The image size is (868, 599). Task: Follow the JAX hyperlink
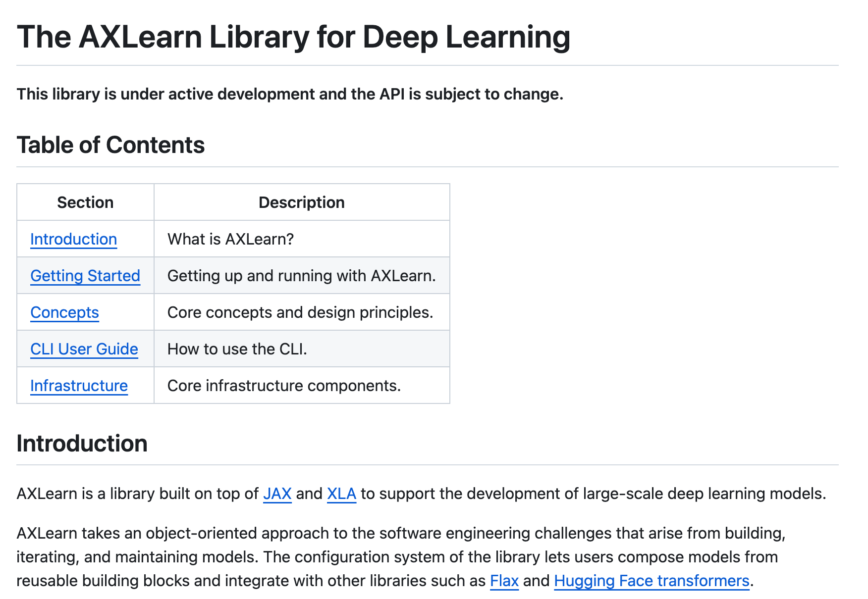click(x=277, y=494)
